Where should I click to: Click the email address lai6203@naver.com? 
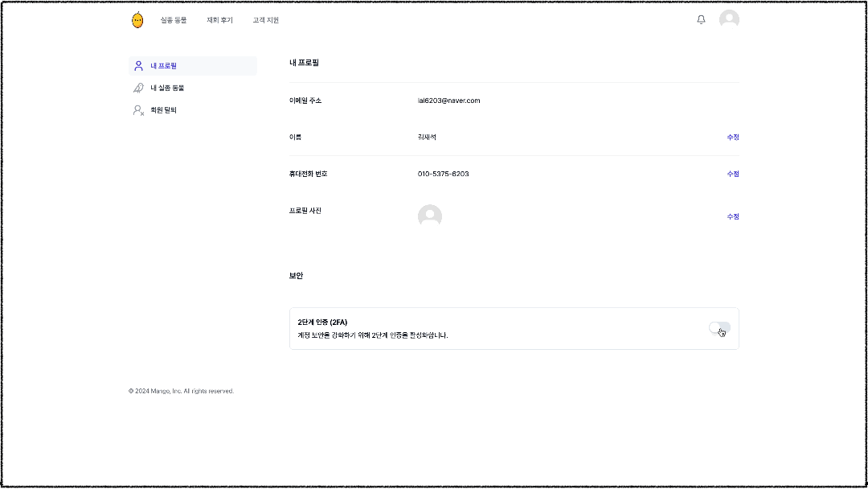[x=448, y=101]
